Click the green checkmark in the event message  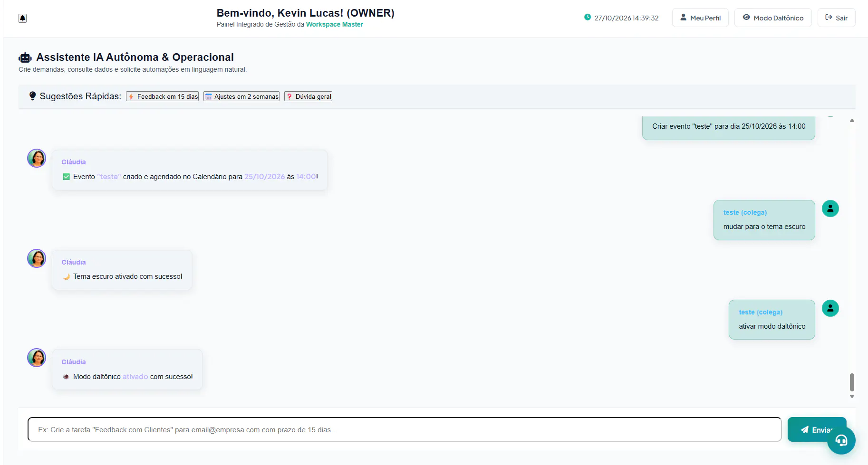click(x=66, y=177)
